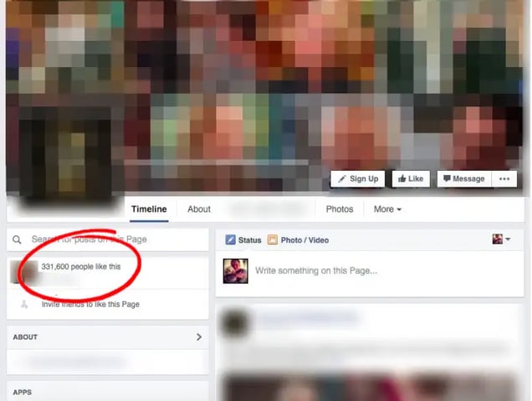This screenshot has width=532, height=401.
Task: Click Invite friends to like this Page
Action: (x=90, y=304)
